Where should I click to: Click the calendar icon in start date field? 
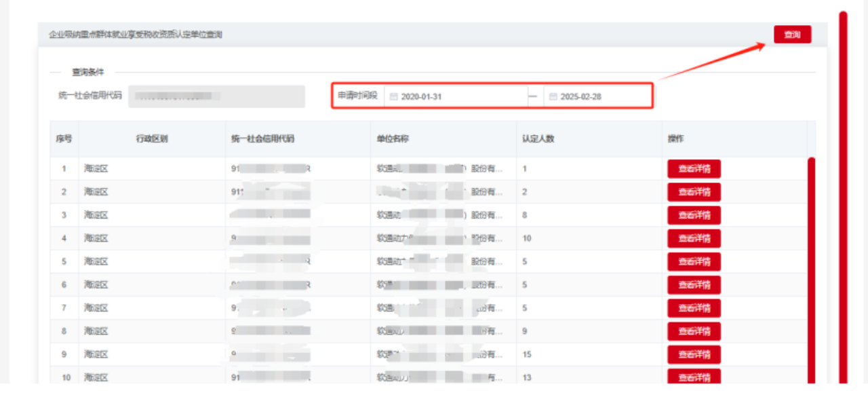pyautogui.click(x=393, y=97)
